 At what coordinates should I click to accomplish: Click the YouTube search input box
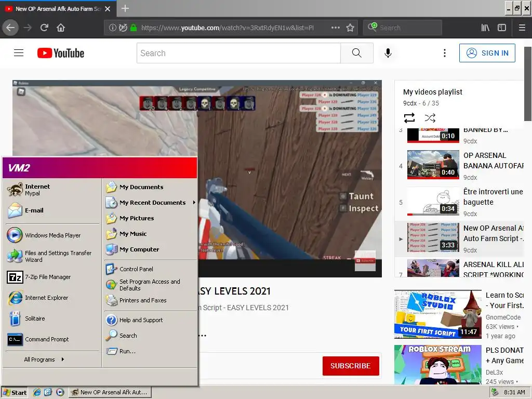[238, 53]
